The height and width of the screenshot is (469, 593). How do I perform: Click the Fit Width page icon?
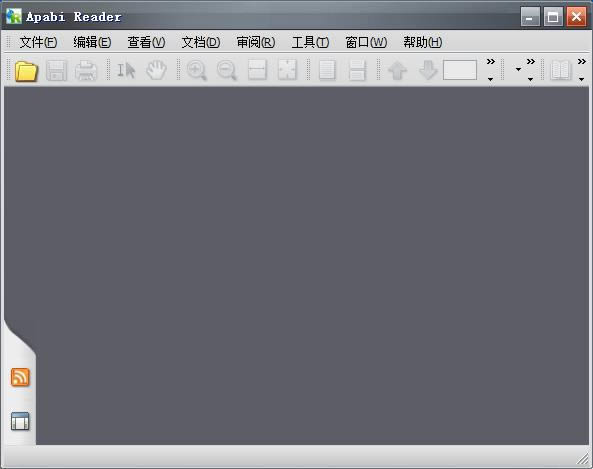pyautogui.click(x=257, y=70)
